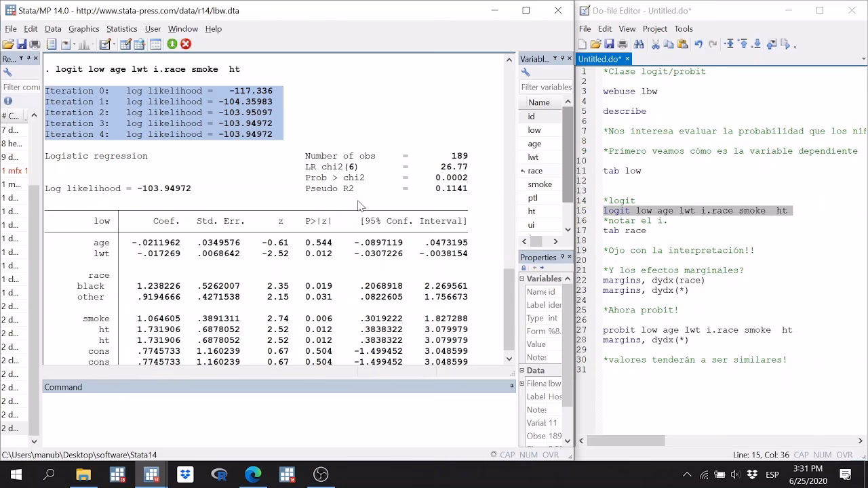
Task: Collapse the Data section in Properties
Action: click(x=522, y=370)
